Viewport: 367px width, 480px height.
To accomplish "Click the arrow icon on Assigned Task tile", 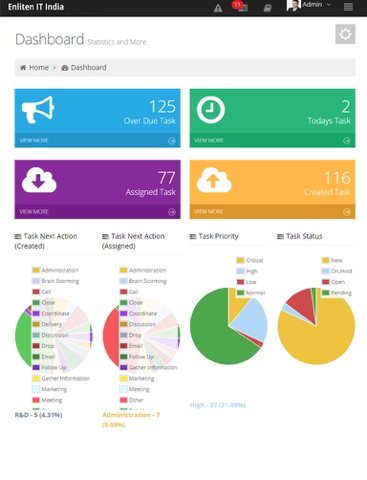I will (x=172, y=212).
